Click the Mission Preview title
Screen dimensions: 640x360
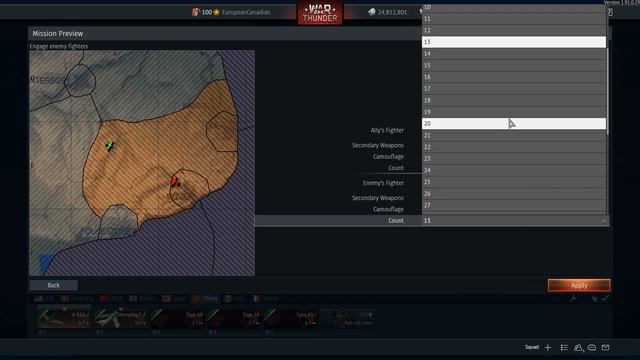(x=58, y=33)
